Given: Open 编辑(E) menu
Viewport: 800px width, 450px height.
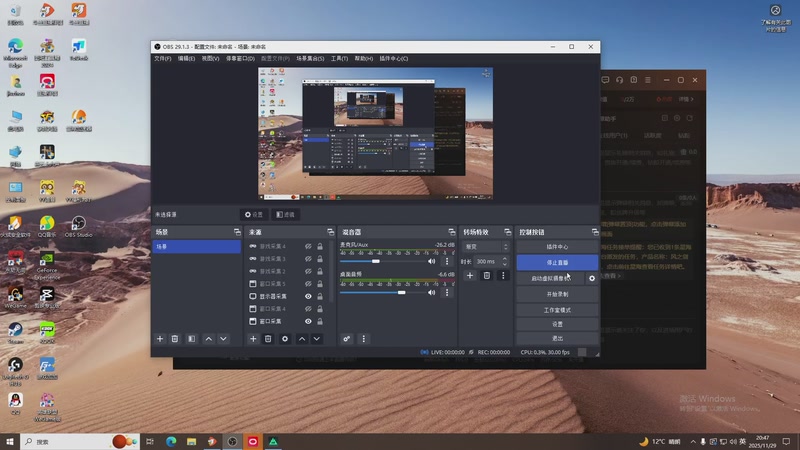Looking at the screenshot, I should [x=186, y=59].
